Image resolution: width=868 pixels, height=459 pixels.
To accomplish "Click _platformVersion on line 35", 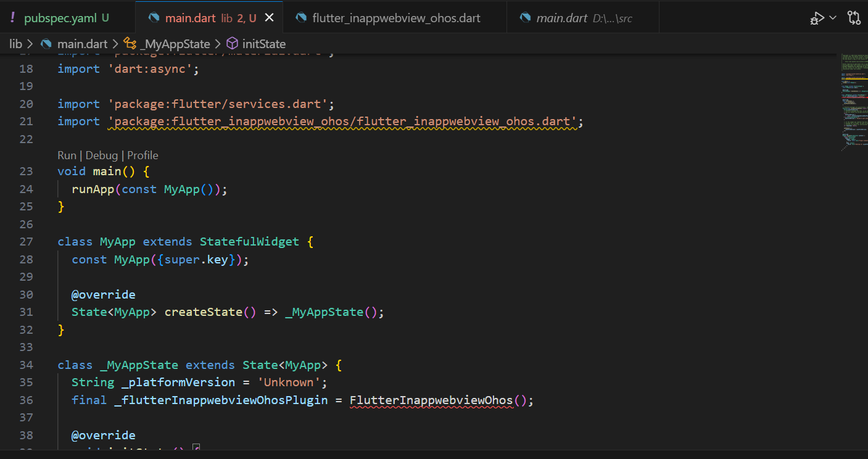I will click(178, 382).
